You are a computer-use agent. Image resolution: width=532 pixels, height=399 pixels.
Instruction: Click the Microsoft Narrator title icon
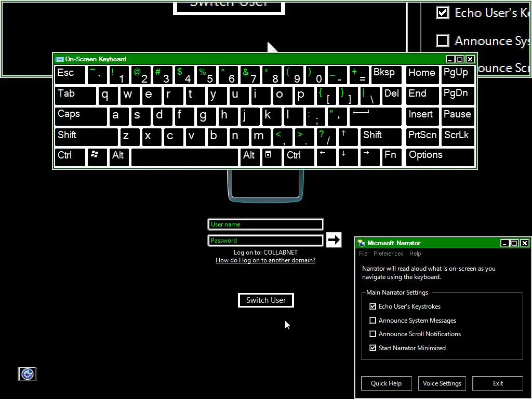[362, 243]
